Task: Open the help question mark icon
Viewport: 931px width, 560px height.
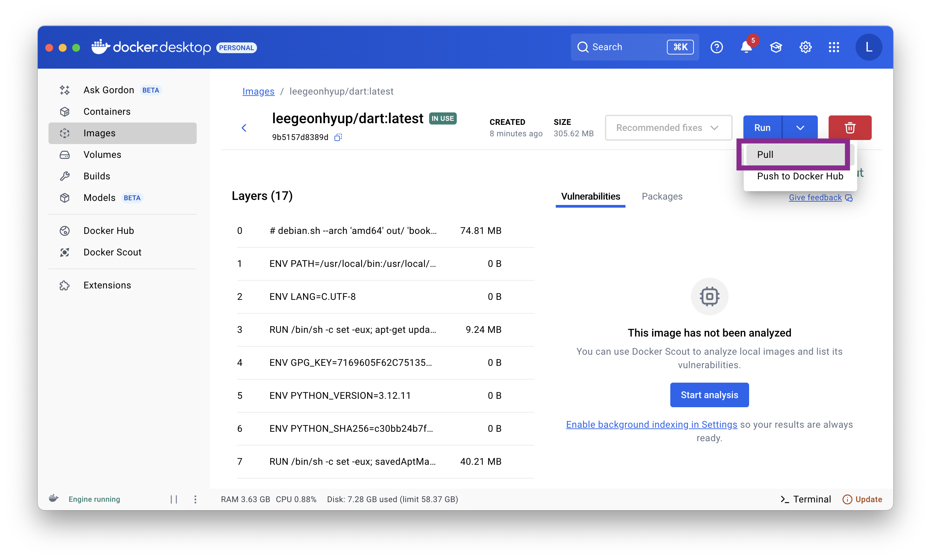Action: [x=716, y=47]
